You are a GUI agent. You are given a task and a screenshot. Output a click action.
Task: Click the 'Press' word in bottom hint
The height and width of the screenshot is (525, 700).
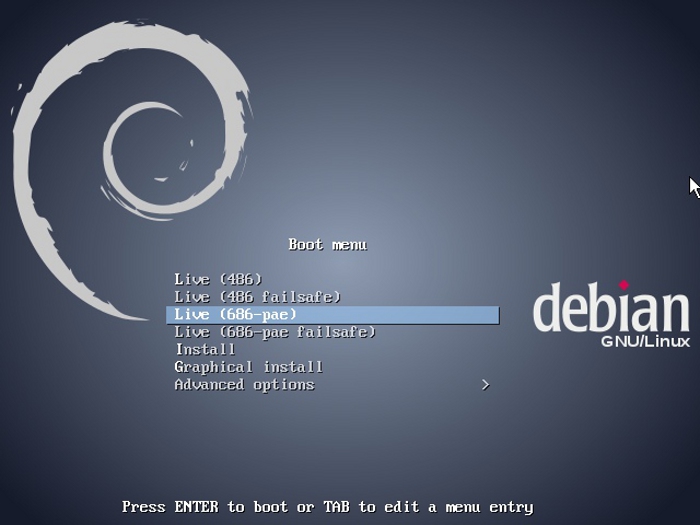(143, 507)
